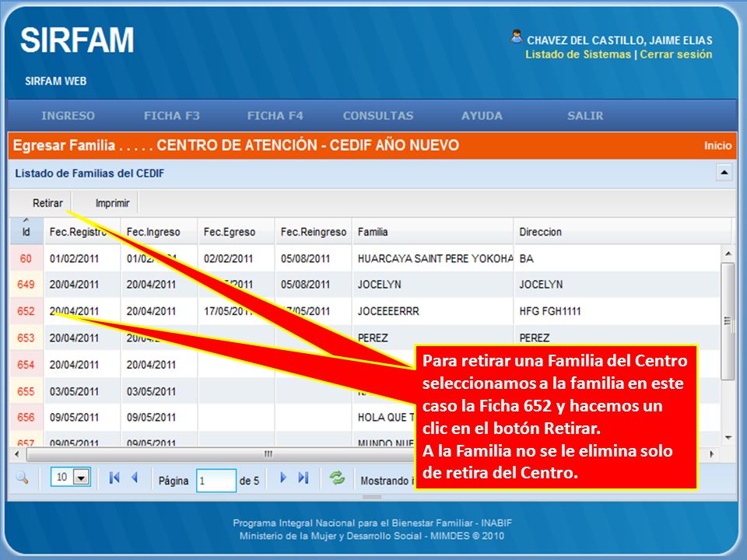Viewport: 747px width, 560px height.
Task: Click the scroll left arrow below the grid
Action: pos(17,454)
